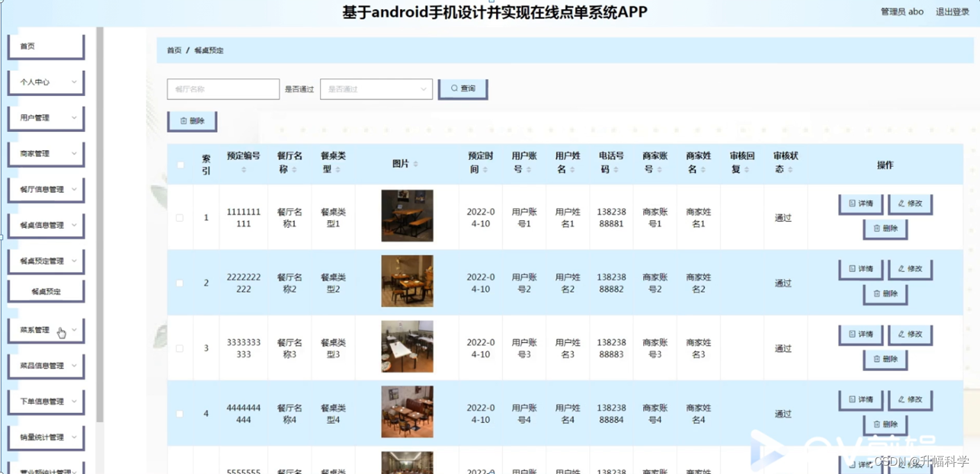Image resolution: width=980 pixels, height=474 pixels.
Task: Open 详情 for row 餐厅名称2
Action: 861,269
